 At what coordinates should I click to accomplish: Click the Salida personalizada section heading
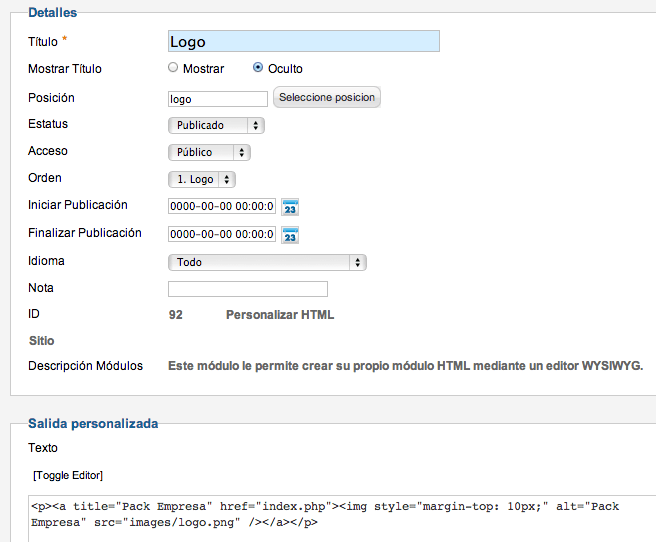pos(93,424)
